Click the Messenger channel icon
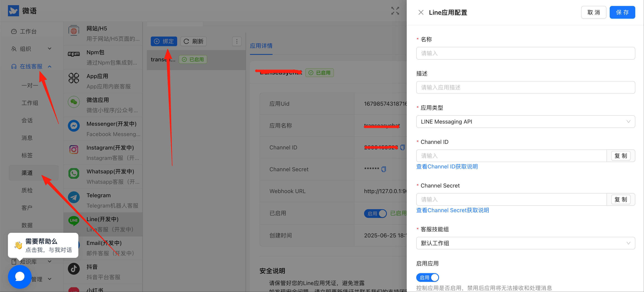This screenshot has width=644, height=292. (74, 126)
